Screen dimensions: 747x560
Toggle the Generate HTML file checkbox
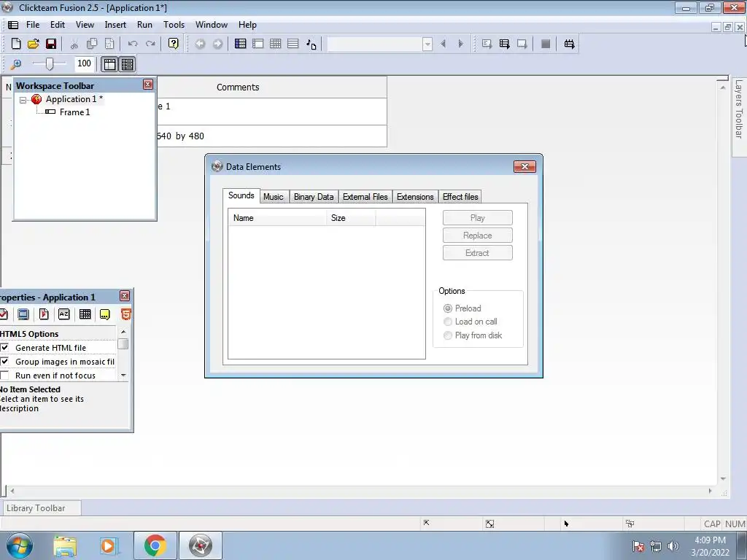point(4,348)
